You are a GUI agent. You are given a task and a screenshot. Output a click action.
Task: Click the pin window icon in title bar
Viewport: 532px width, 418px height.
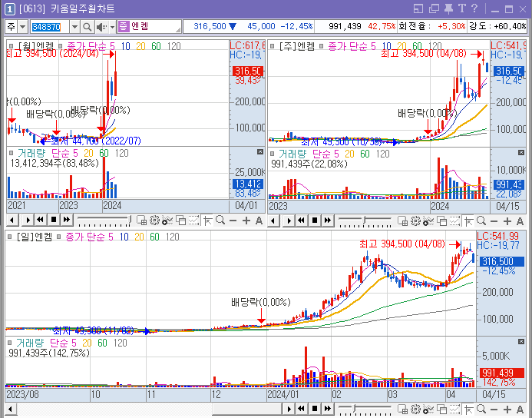click(x=448, y=8)
